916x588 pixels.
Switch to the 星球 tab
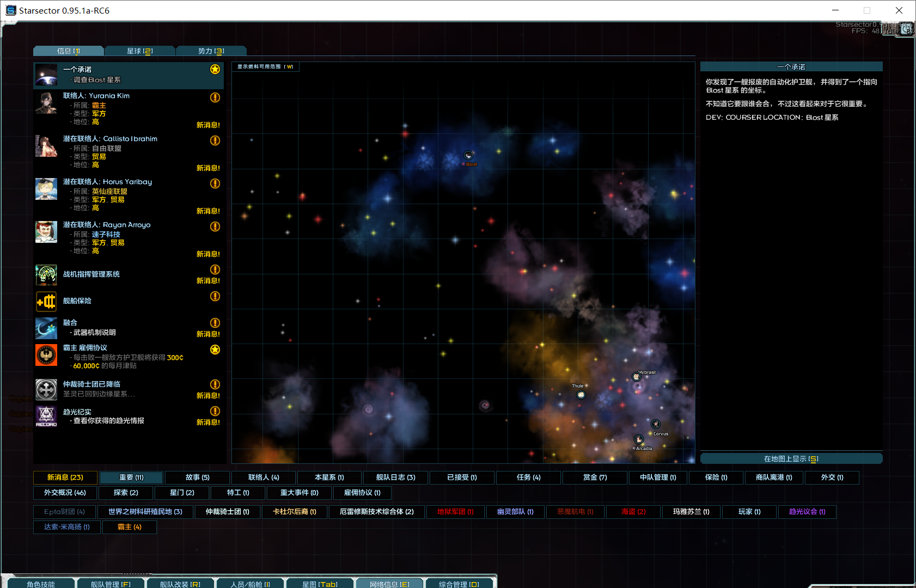point(139,51)
